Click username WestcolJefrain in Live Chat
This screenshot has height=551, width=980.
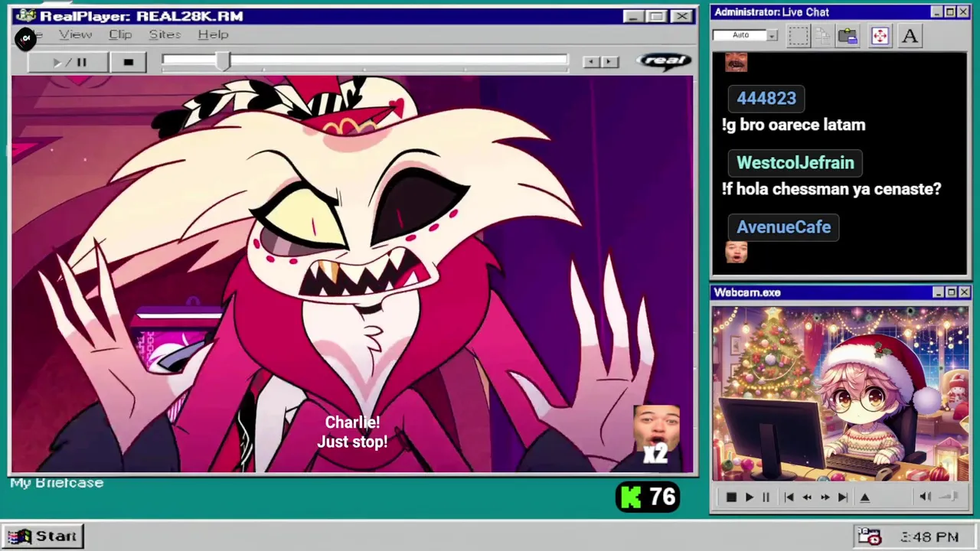pyautogui.click(x=795, y=162)
